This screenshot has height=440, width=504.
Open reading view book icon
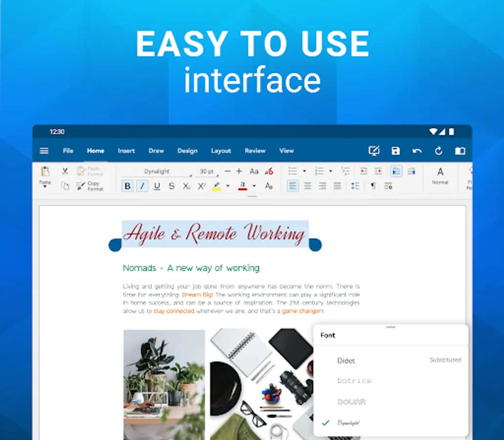coord(460,151)
